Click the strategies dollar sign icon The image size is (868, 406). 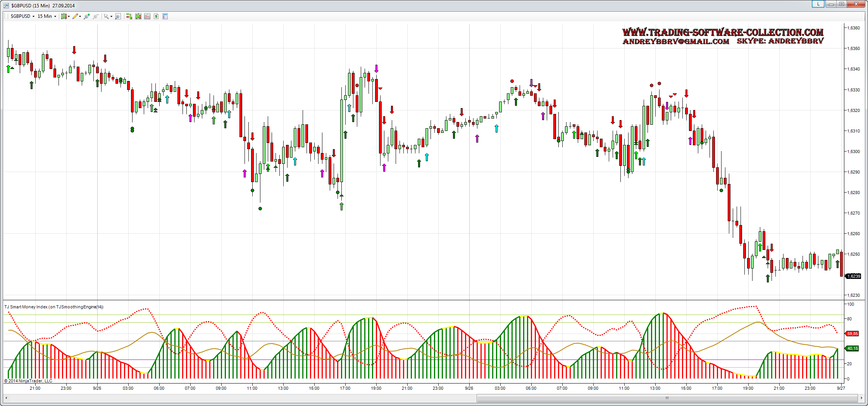point(156,16)
